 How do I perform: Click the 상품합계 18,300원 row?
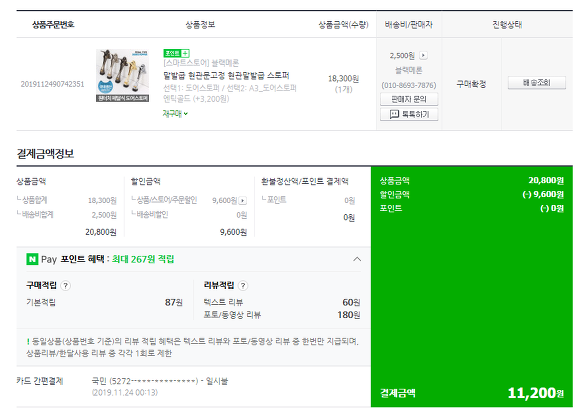[x=67, y=200]
